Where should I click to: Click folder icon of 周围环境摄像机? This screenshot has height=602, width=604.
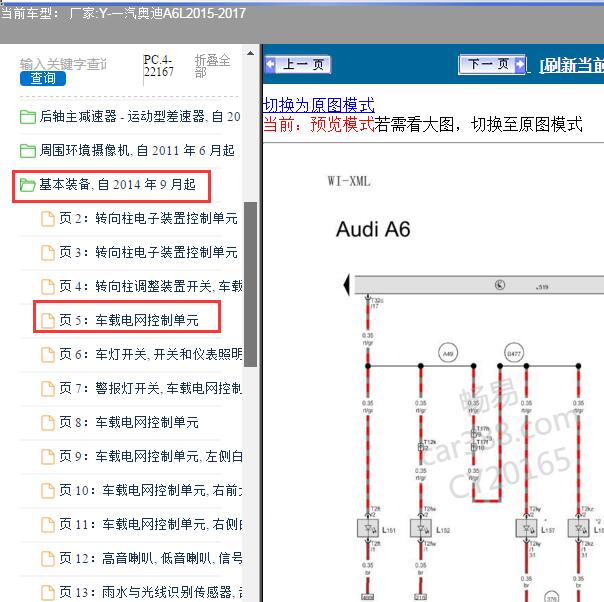[x=28, y=151]
